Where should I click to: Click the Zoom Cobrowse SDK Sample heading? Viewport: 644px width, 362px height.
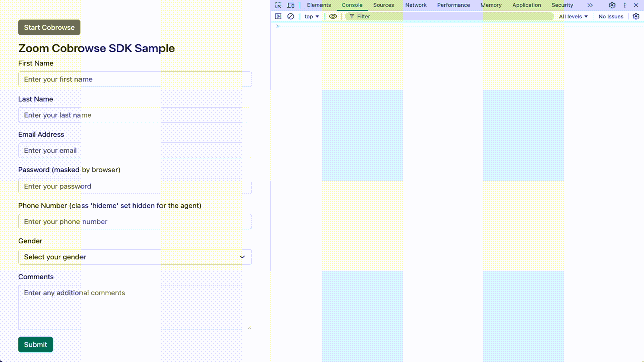point(97,48)
